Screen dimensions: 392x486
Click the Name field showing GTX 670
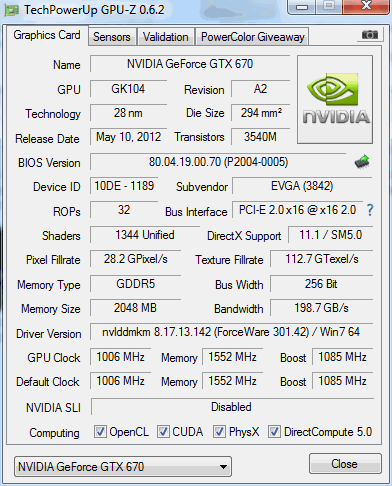click(190, 64)
